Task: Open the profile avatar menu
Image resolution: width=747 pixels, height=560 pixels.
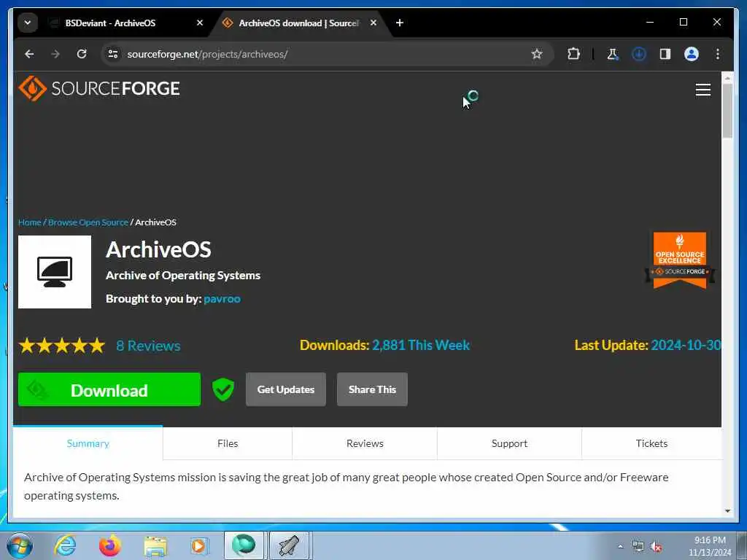Action: click(692, 54)
